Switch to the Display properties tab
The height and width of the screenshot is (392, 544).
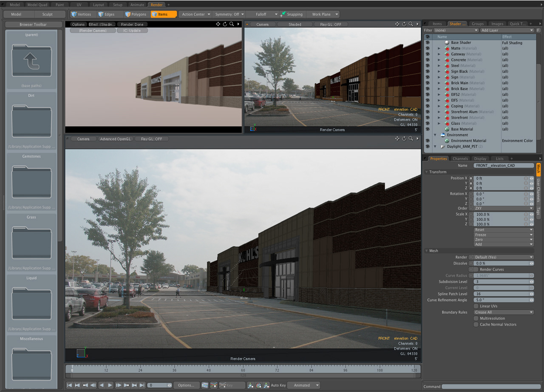pyautogui.click(x=480, y=159)
